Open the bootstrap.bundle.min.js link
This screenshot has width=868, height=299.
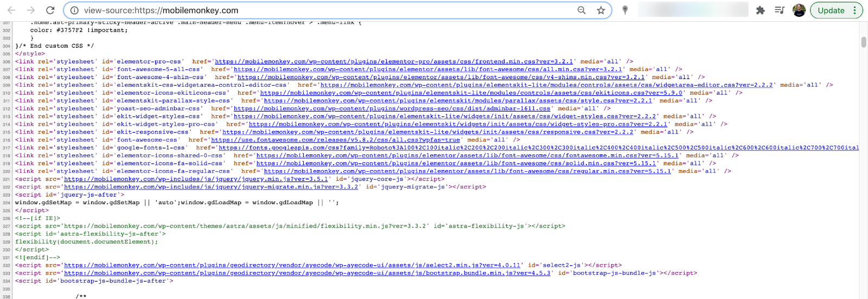click(307, 274)
